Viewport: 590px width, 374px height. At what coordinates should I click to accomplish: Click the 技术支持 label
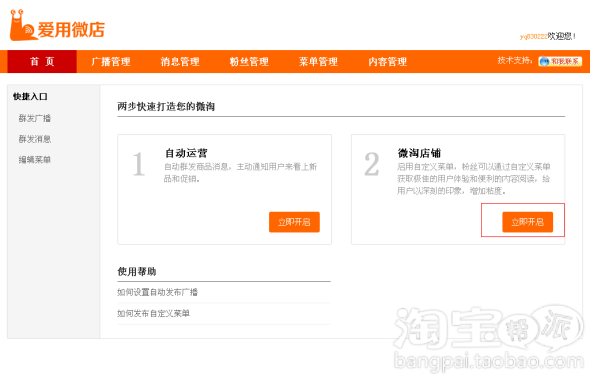point(514,61)
